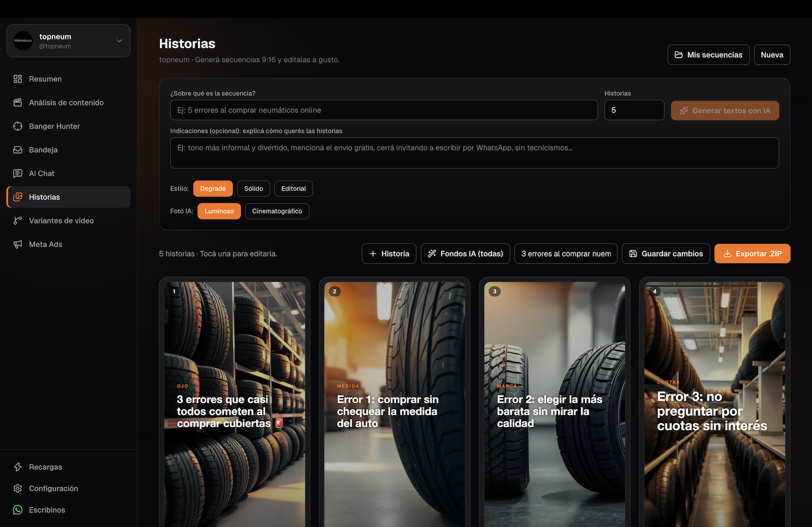This screenshot has height=527, width=812.
Task: Click the Configuración gear icon
Action: tap(18, 488)
